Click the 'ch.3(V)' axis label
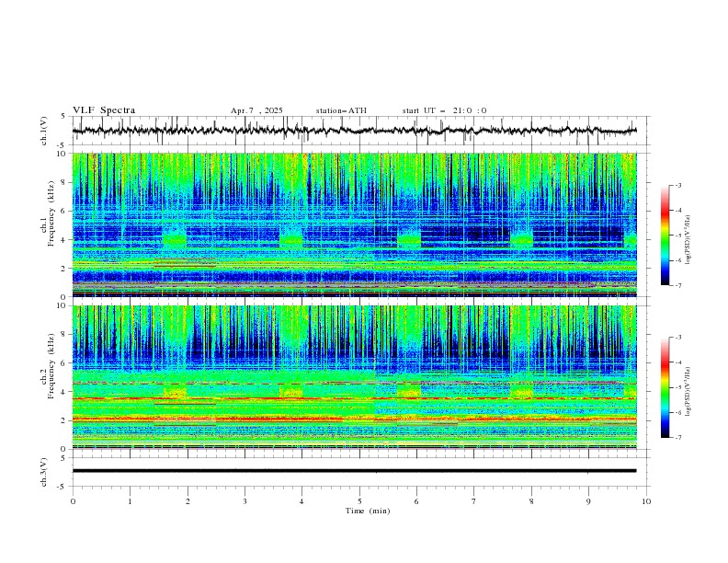Screen dimensions: 728x563 (44, 472)
